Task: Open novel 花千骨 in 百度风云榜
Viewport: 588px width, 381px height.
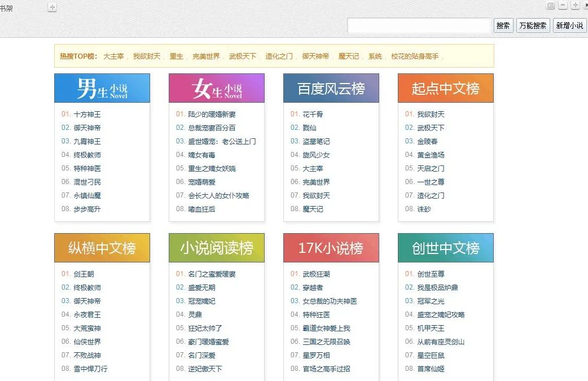Action: [313, 115]
